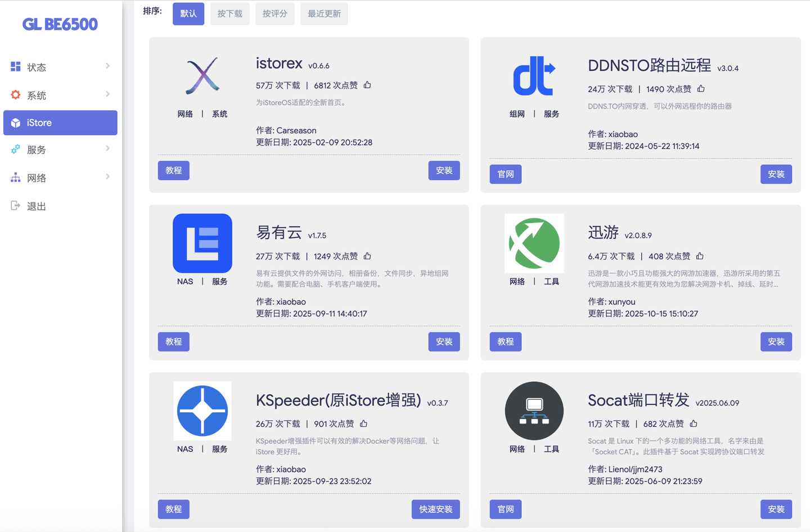Like 易有云 with the thumbs-up icon
810x532 pixels.
367,256
